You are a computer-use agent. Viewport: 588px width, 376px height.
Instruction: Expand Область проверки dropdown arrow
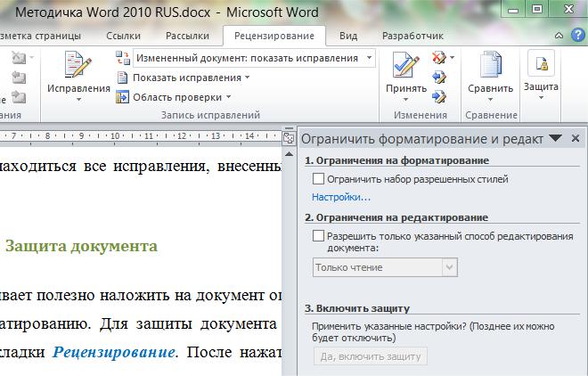pyautogui.click(x=228, y=97)
